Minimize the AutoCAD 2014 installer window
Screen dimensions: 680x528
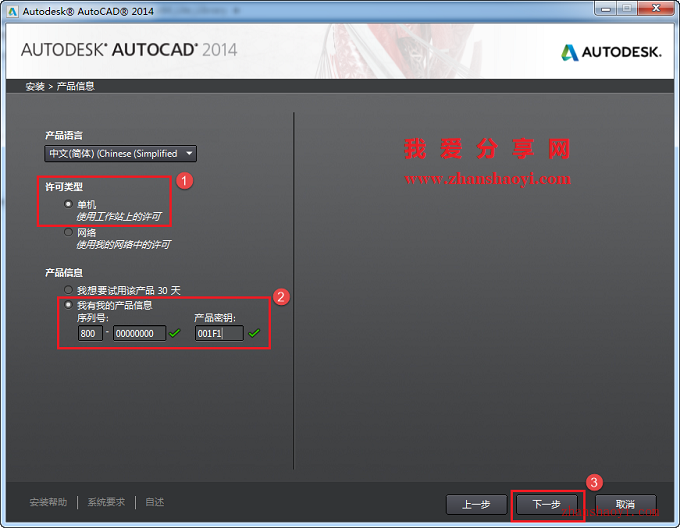(x=606, y=8)
